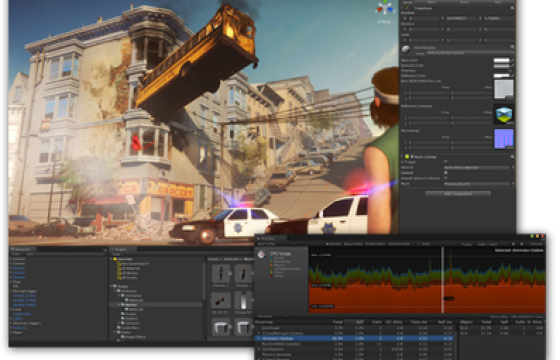The height and width of the screenshot is (360, 560).
Task: Collapse the Favorites tree section
Action: coord(111,259)
